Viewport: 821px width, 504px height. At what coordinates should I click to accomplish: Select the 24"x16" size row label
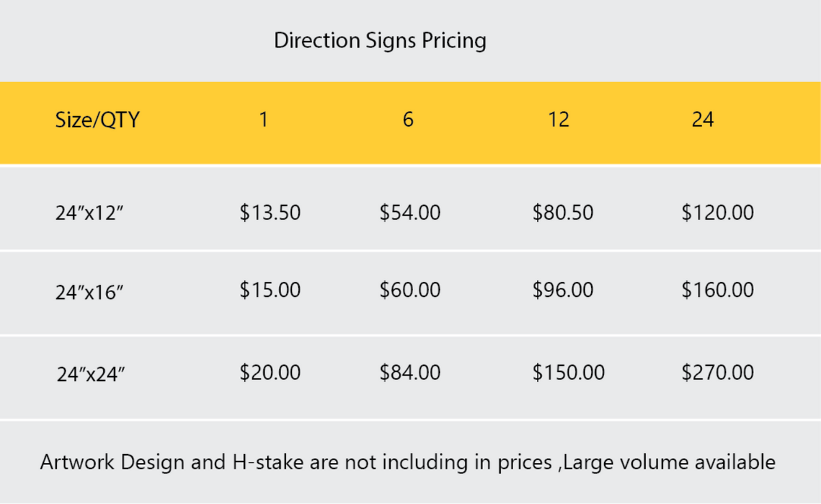click(89, 292)
